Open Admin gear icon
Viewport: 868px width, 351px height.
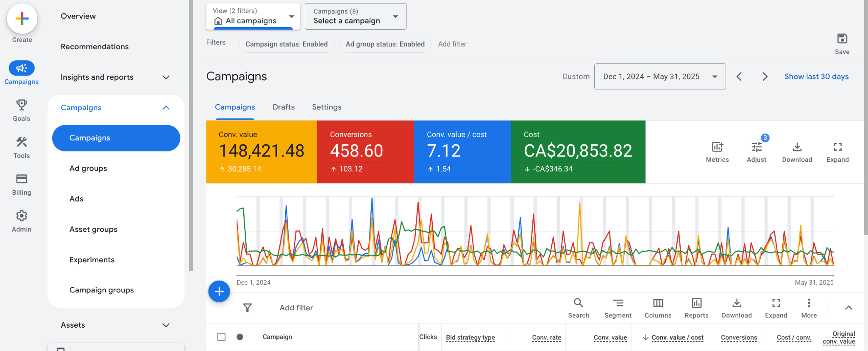[x=22, y=216]
